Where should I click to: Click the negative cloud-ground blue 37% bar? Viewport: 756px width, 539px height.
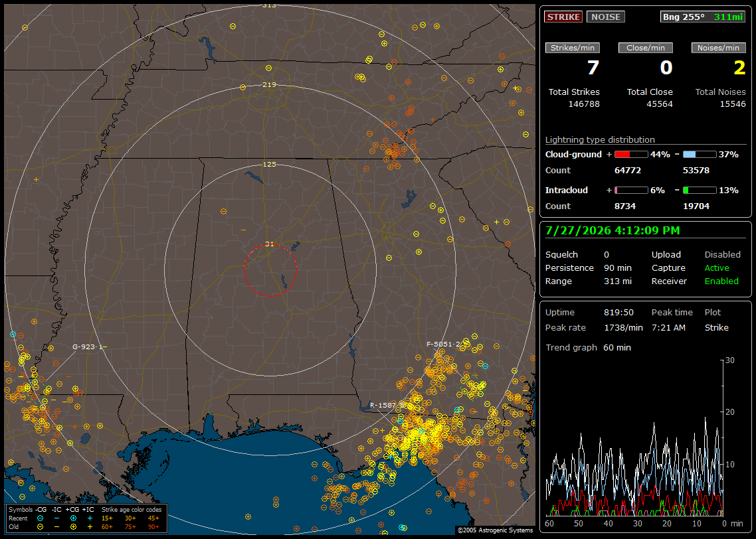(700, 155)
